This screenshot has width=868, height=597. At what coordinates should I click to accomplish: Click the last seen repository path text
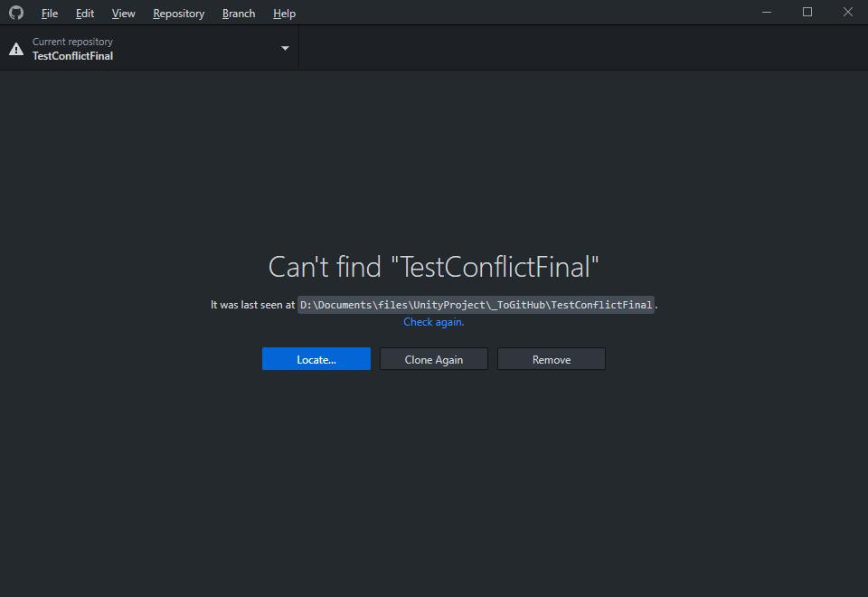476,305
